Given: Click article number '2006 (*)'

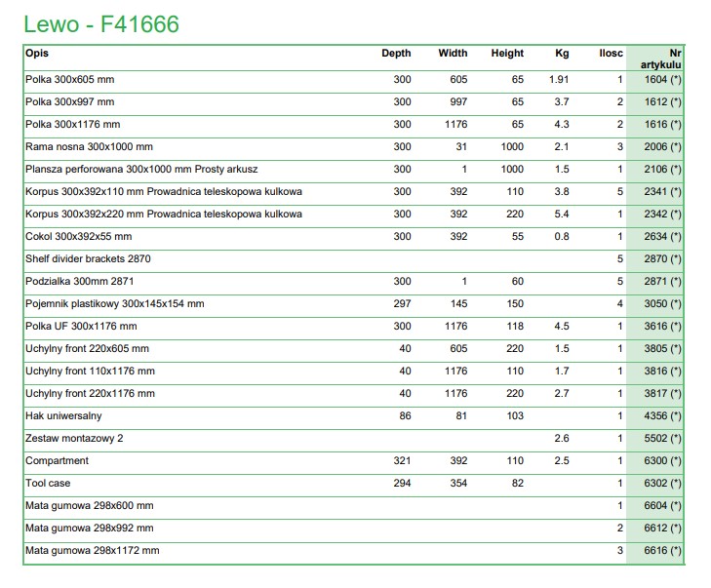Looking at the screenshot, I should pos(663,147).
